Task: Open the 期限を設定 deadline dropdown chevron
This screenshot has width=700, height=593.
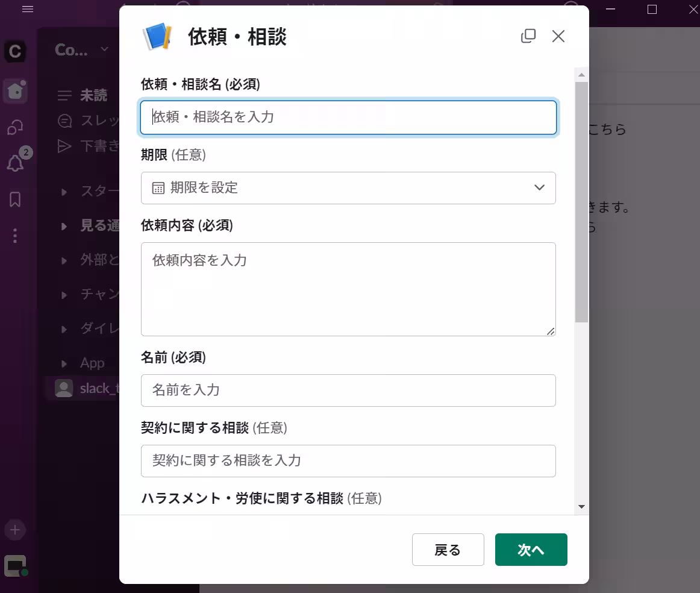Action: [x=539, y=187]
